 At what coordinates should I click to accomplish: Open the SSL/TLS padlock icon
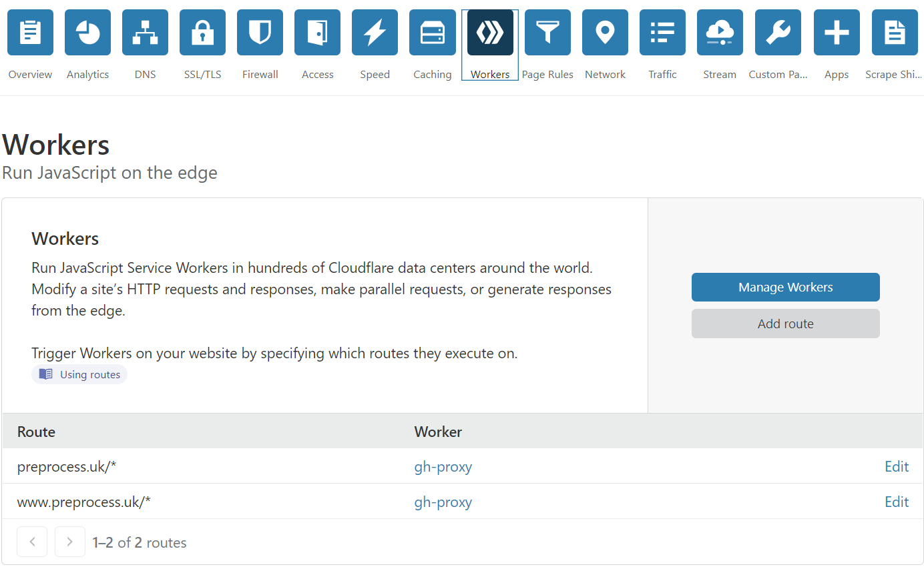202,32
